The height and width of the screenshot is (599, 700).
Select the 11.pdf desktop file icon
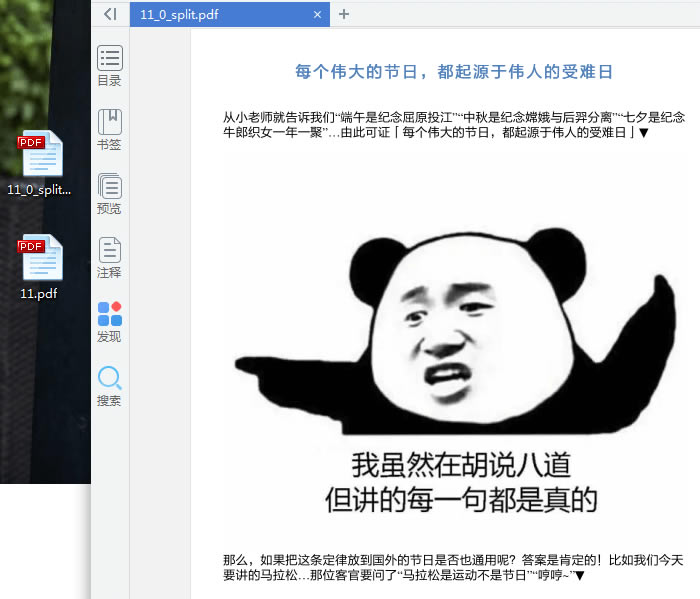pyautogui.click(x=40, y=267)
